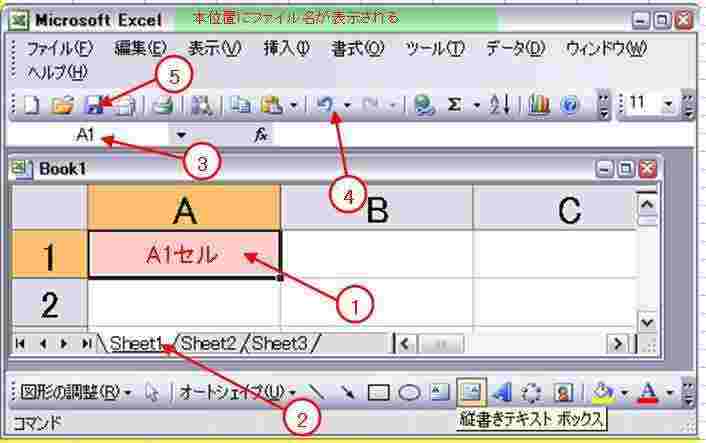Click the Insert WordArt icon
This screenshot has height=443, width=706.
click(502, 392)
